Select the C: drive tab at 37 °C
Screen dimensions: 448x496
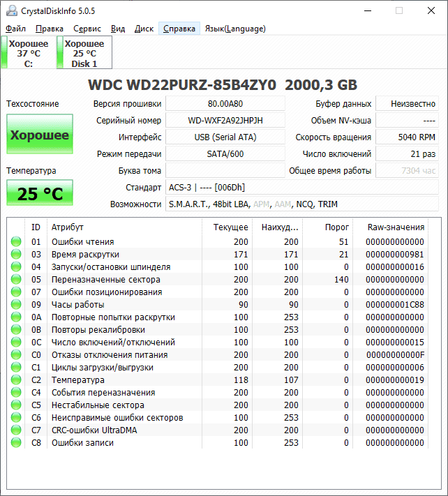point(28,54)
